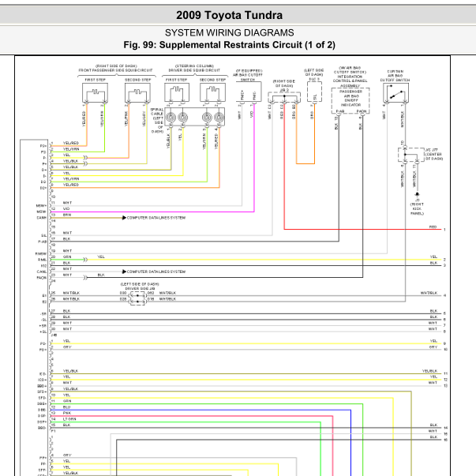Viewport: 476px width, 476px height.
Task: Click the "SPIRAL CABLE (LEFT SIDE OF DASH)" label
Action: (157, 120)
